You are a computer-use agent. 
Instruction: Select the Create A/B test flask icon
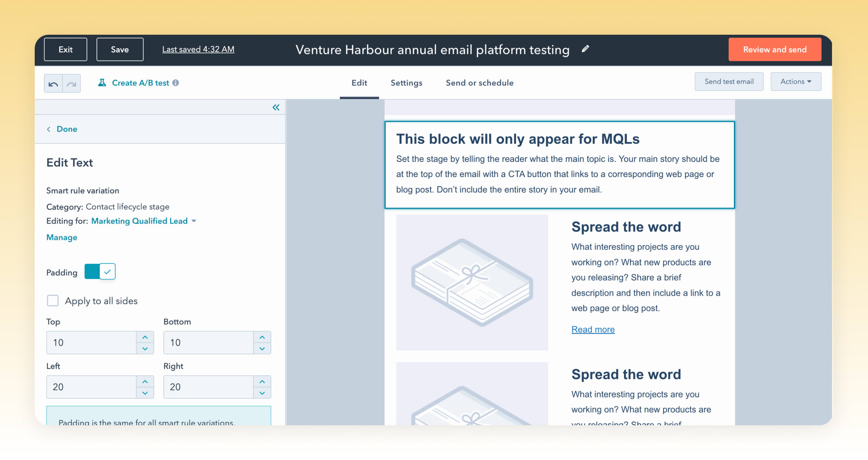[x=102, y=82]
